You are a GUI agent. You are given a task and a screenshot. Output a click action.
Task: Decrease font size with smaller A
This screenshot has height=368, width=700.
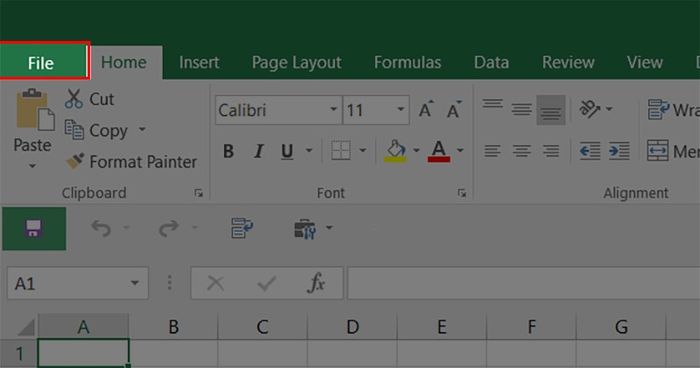tap(454, 109)
